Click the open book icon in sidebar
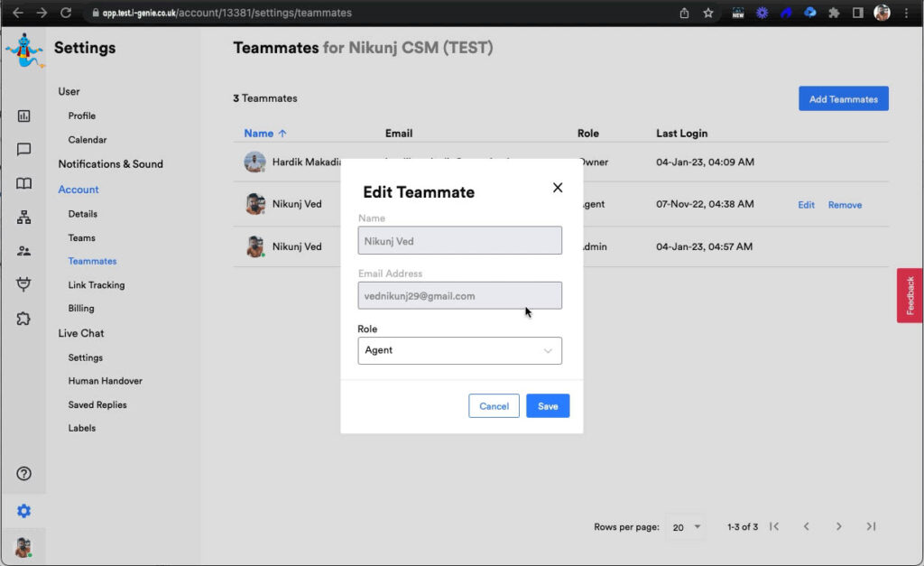 [x=23, y=184]
